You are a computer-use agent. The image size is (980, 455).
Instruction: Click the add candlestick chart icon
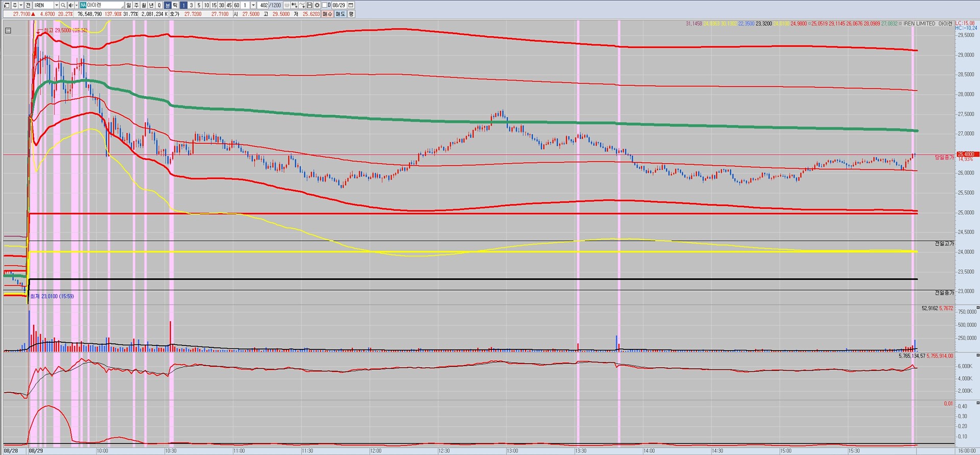(x=295, y=5)
